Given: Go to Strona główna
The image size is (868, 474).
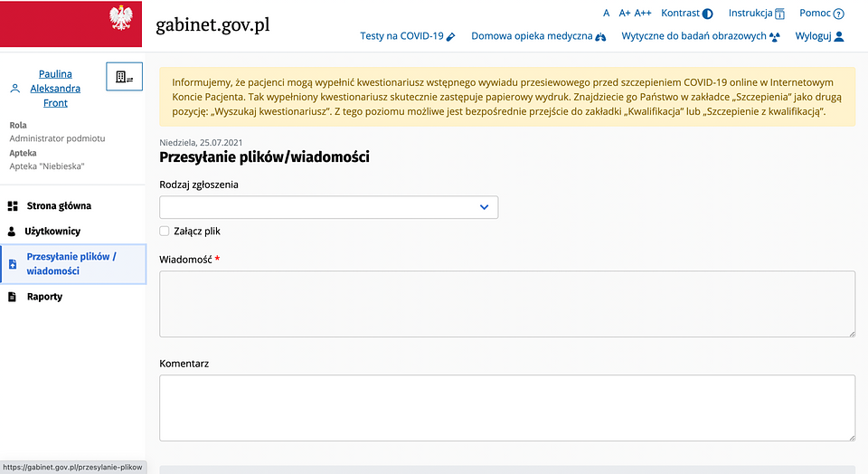Looking at the screenshot, I should [60, 206].
